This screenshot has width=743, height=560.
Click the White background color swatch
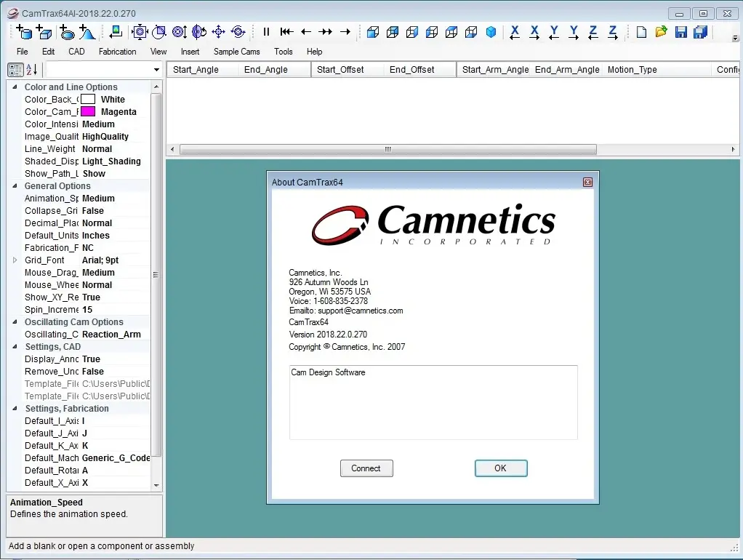pos(88,99)
